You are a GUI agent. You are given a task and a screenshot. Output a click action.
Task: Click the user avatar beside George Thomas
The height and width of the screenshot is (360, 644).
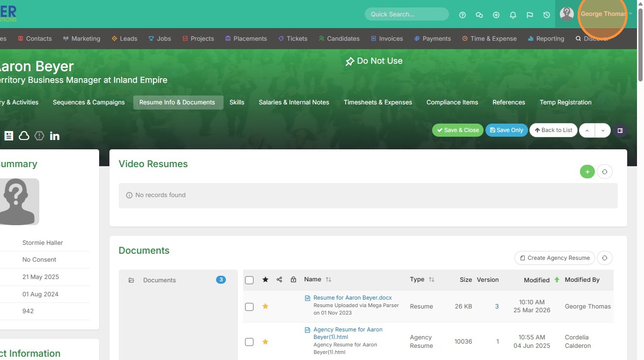(567, 14)
